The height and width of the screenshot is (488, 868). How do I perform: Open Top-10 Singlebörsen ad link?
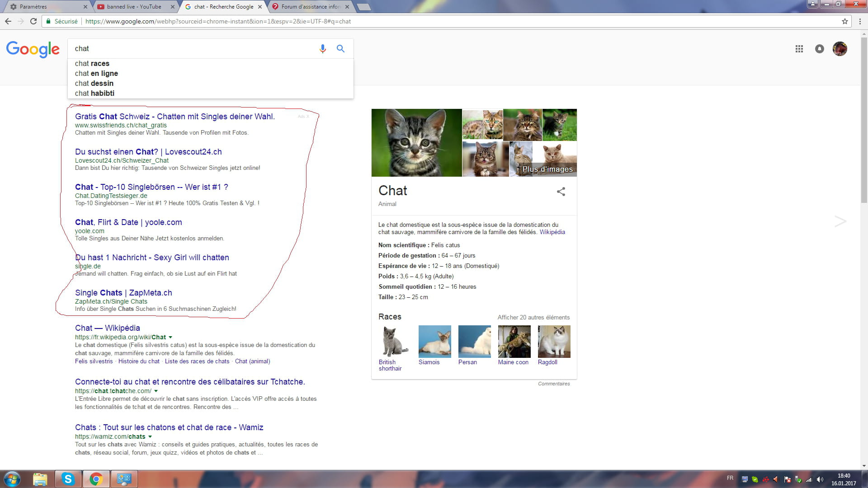151,187
